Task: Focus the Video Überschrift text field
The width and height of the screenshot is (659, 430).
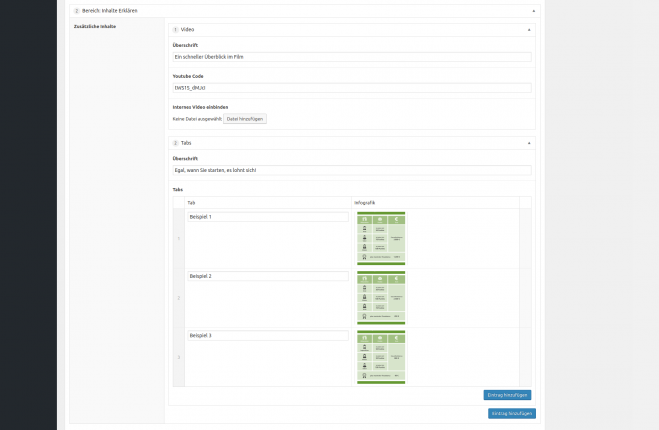Action: click(351, 57)
